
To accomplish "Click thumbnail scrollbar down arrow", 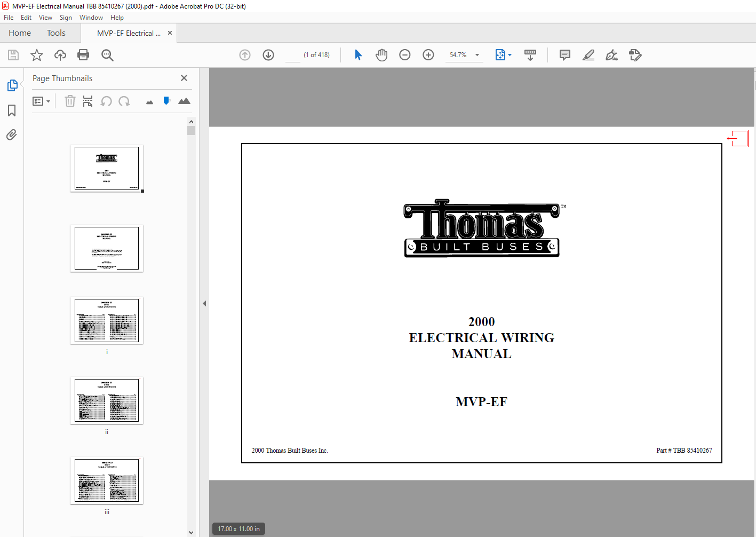I will [191, 532].
